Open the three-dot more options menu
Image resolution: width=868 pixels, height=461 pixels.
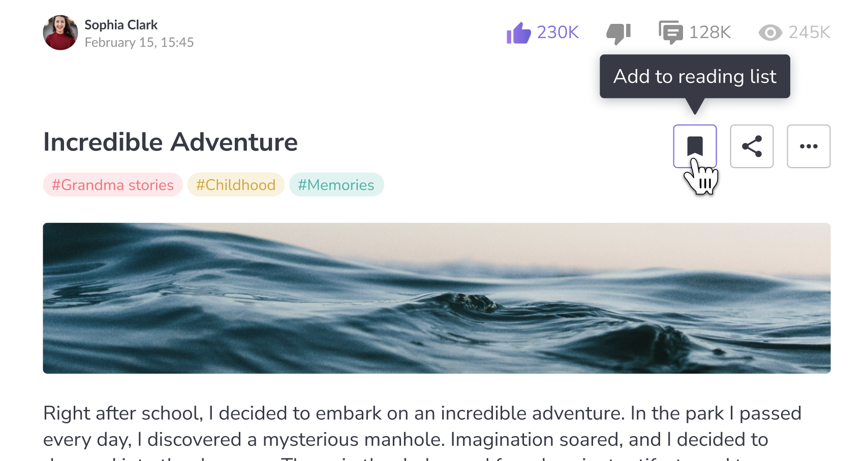[809, 146]
